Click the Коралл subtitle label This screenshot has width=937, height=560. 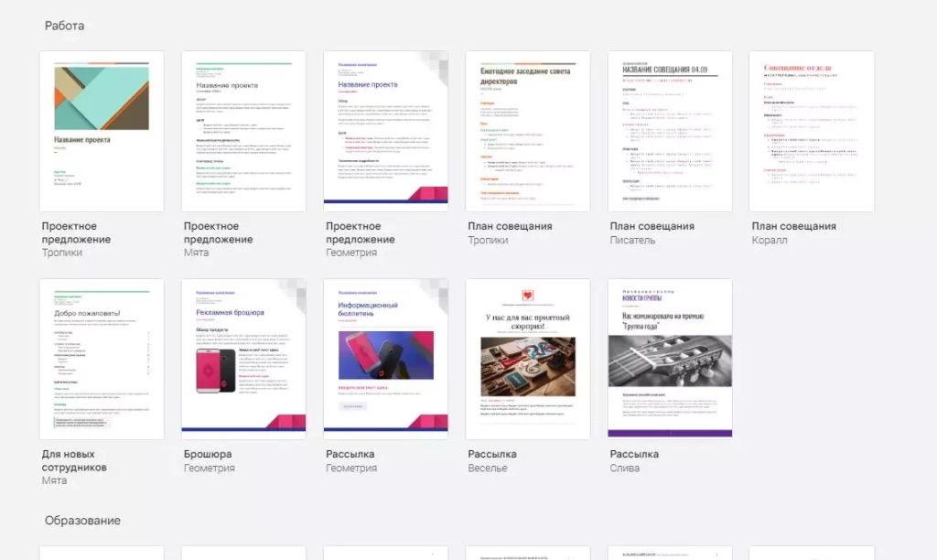click(x=769, y=241)
